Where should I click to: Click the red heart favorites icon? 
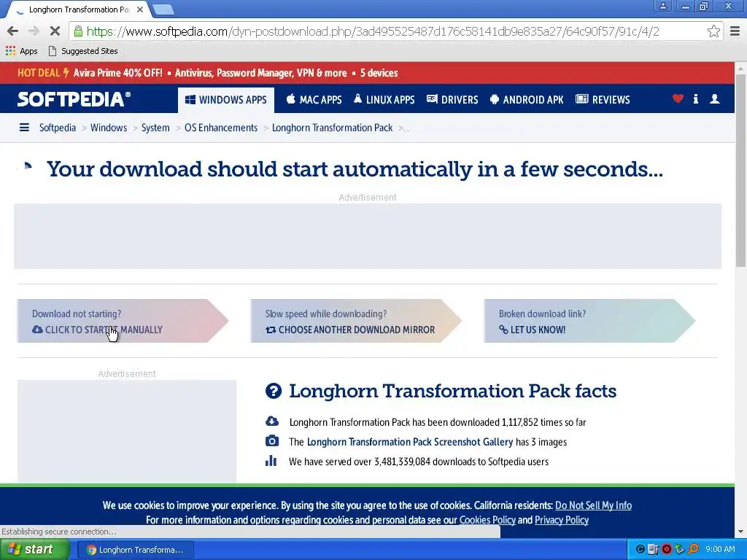(x=678, y=98)
